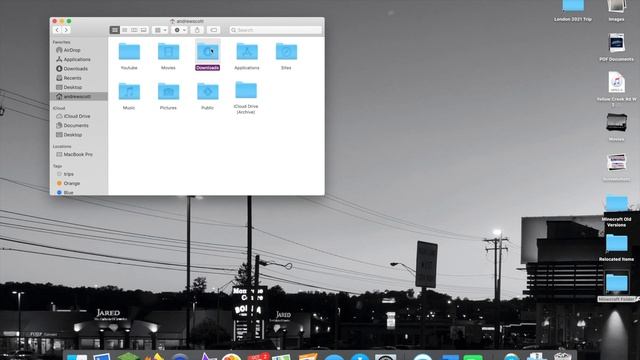Select the PDF Documents desktop stack
This screenshot has width=640, height=360.
(x=616, y=47)
